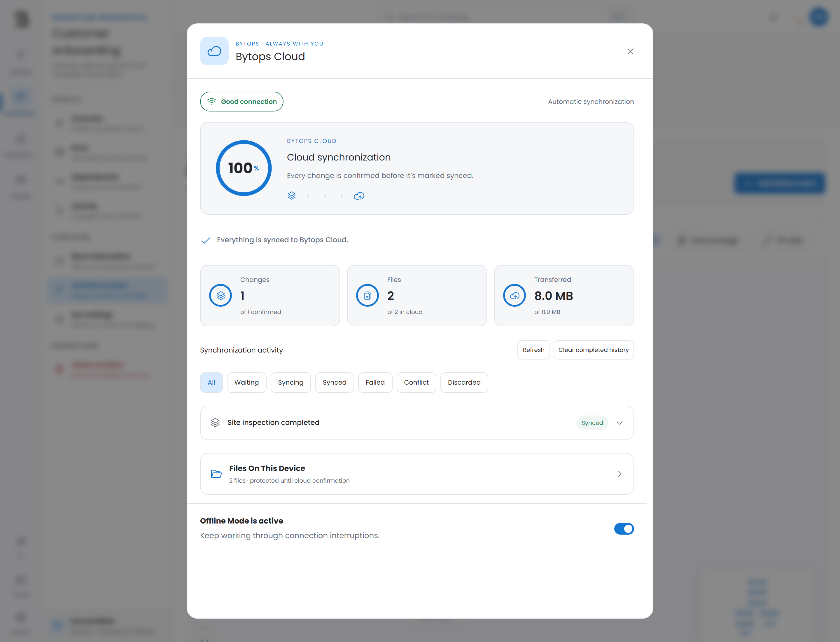840x642 pixels.
Task: Click the wifi icon in Good connection badge
Action: coord(212,102)
